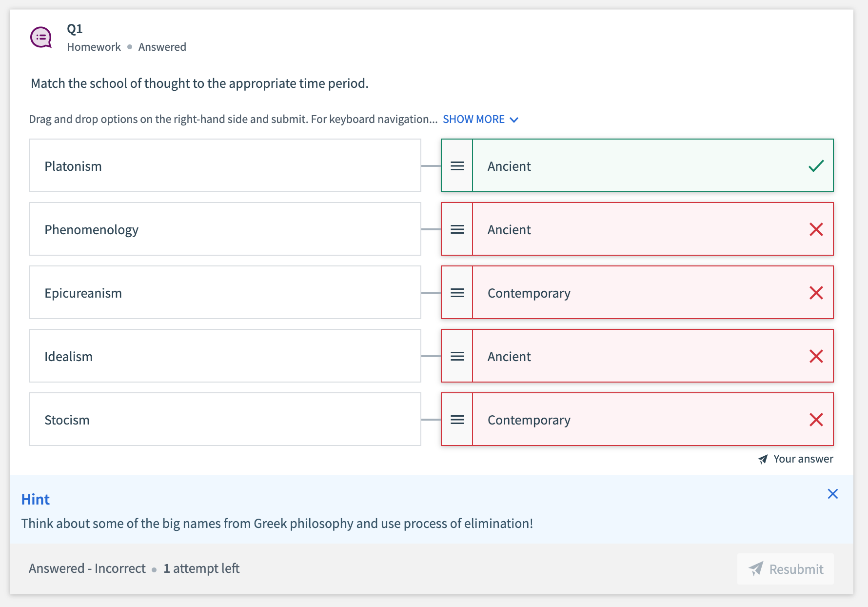Select the Contemporary option matched to Epicureanism

634,293
